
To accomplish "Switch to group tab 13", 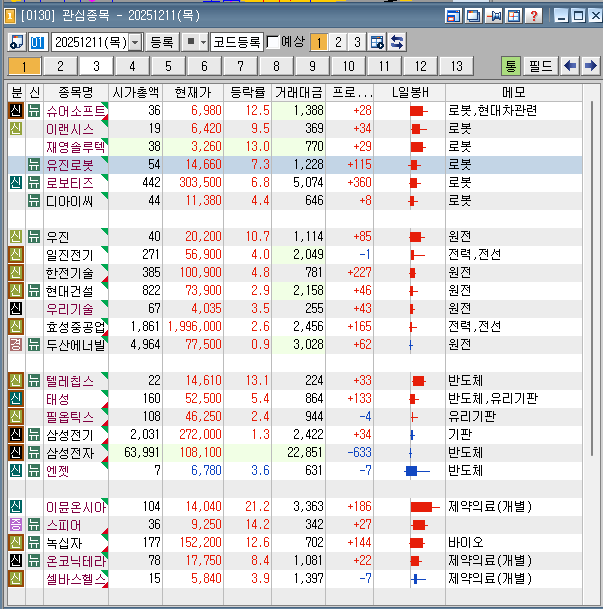I will (457, 66).
